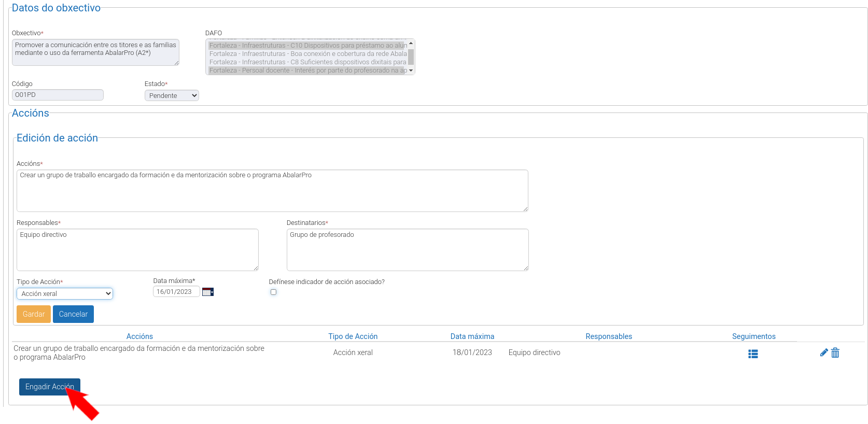This screenshot has width=868, height=424.
Task: Focus the Responsables text area
Action: (x=137, y=250)
